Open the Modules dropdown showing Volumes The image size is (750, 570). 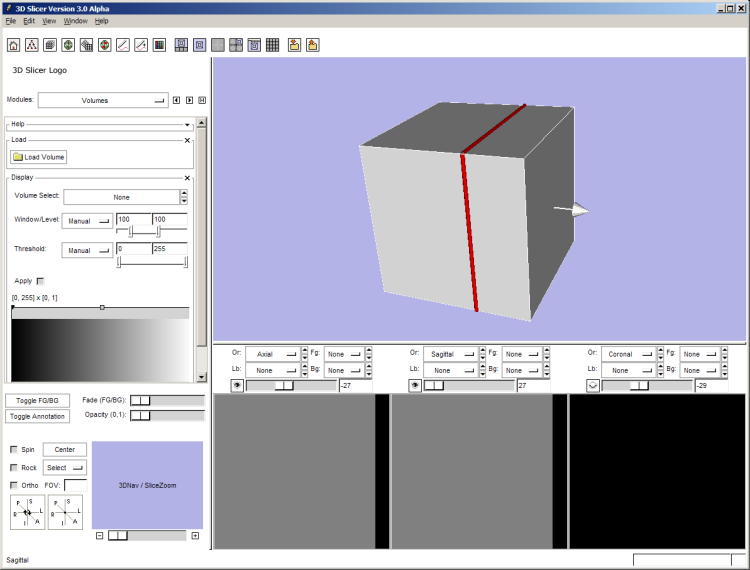pos(103,100)
